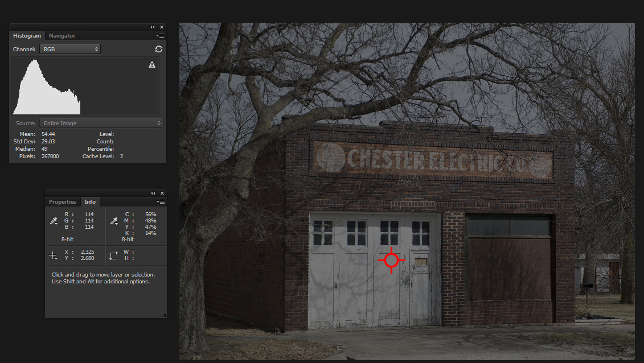Image resolution: width=644 pixels, height=363 pixels.
Task: Close the Info panel group
Action: click(162, 193)
